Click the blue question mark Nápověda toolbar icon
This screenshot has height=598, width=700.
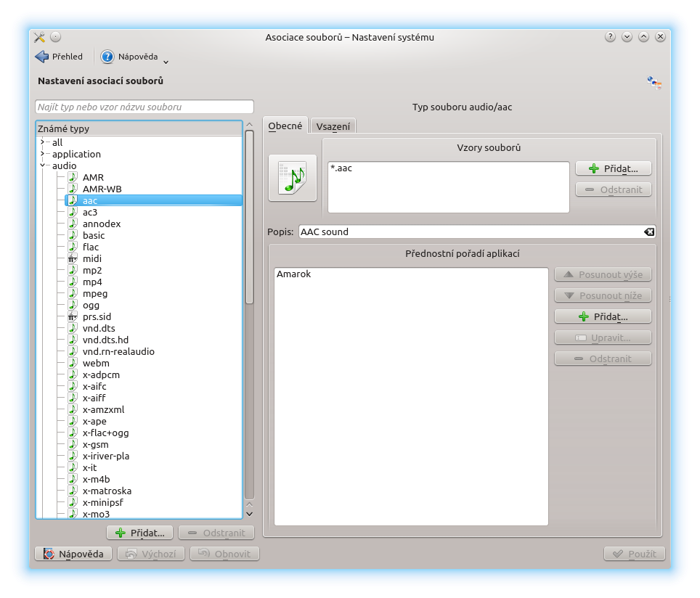107,57
